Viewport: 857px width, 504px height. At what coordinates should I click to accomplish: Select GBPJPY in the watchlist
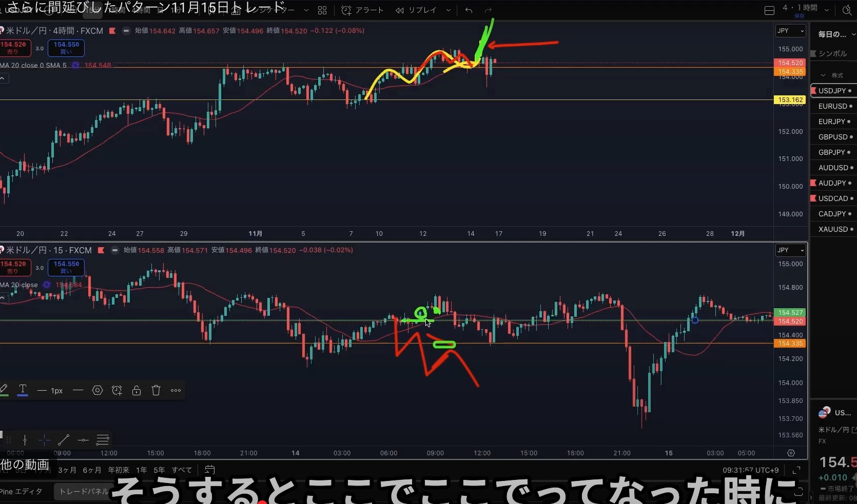pyautogui.click(x=833, y=152)
